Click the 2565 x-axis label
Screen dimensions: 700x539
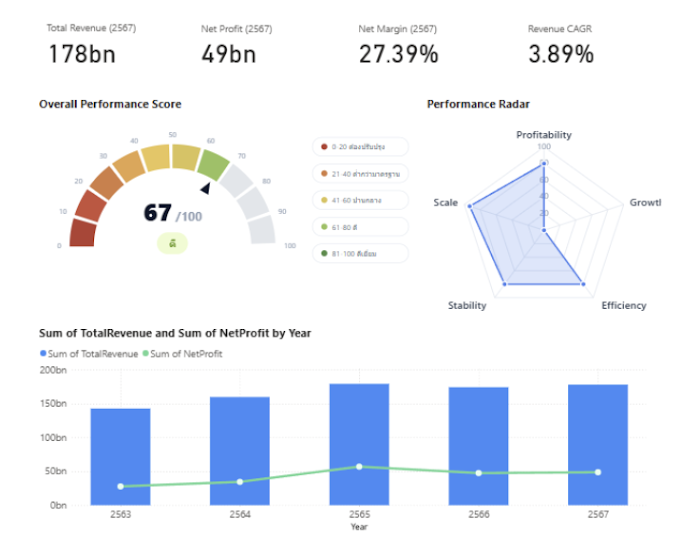coord(359,514)
